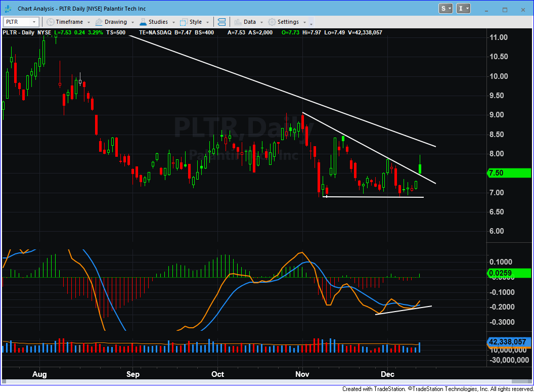534x392 pixels.
Task: Click the Sep label on time axis
Action: [x=133, y=374]
